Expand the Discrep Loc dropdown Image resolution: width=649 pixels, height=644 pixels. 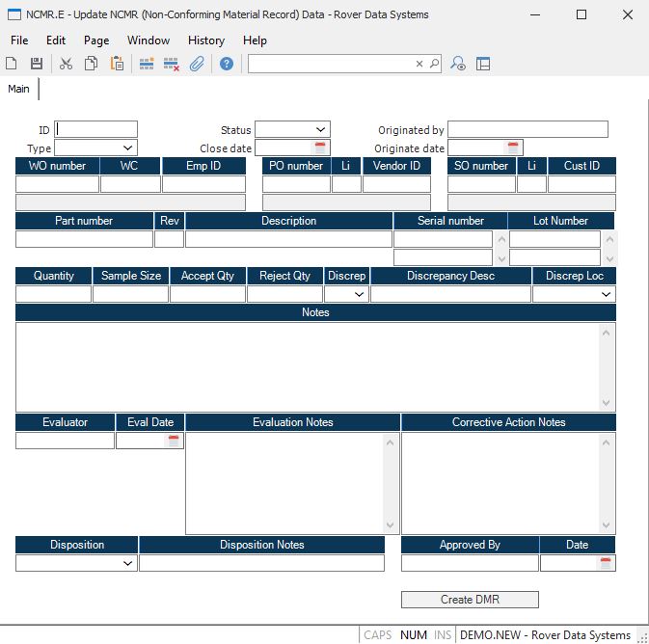tap(607, 294)
